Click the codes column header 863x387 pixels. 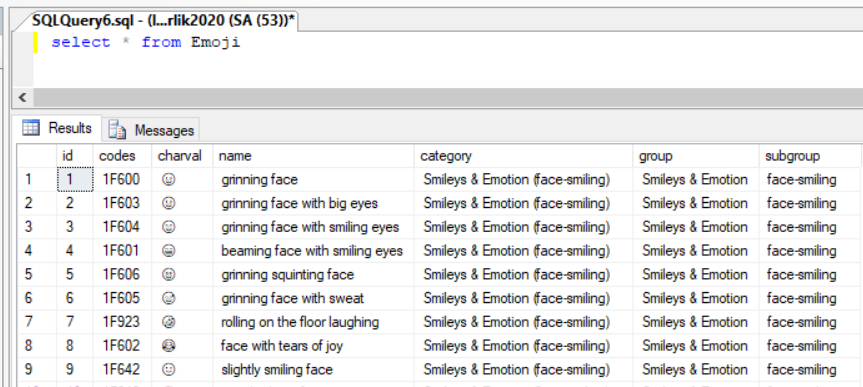click(x=122, y=156)
